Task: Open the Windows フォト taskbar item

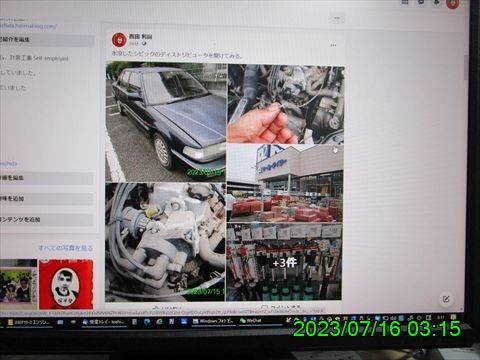Action: click(213, 321)
